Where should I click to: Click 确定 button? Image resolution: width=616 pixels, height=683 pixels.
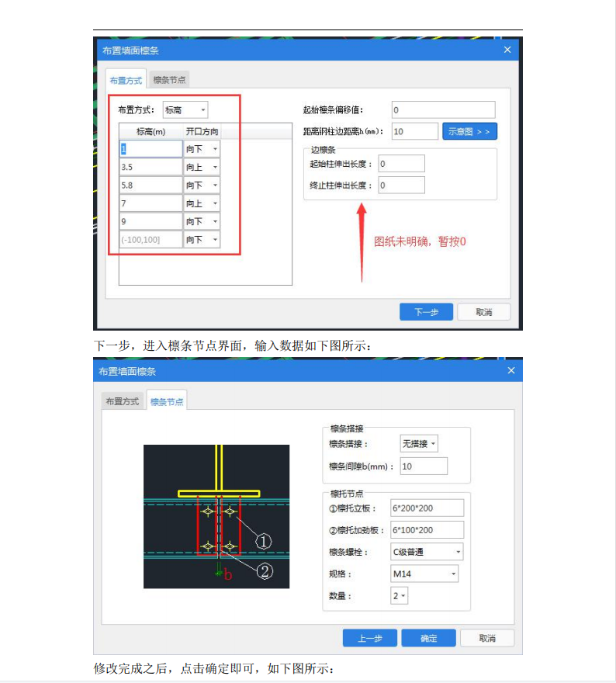[x=428, y=638]
